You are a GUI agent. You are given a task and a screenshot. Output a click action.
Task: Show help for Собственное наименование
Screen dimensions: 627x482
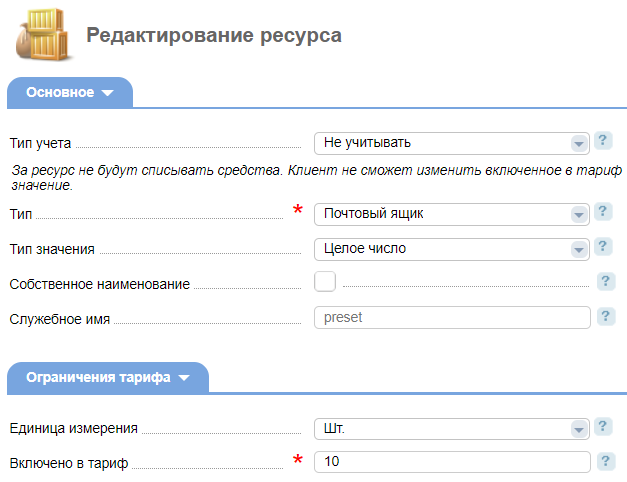(606, 282)
